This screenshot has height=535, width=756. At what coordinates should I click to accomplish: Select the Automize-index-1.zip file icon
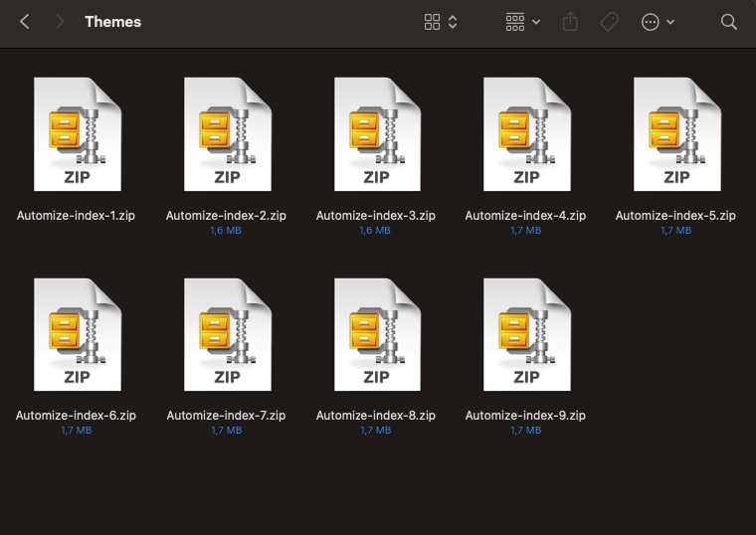point(77,134)
